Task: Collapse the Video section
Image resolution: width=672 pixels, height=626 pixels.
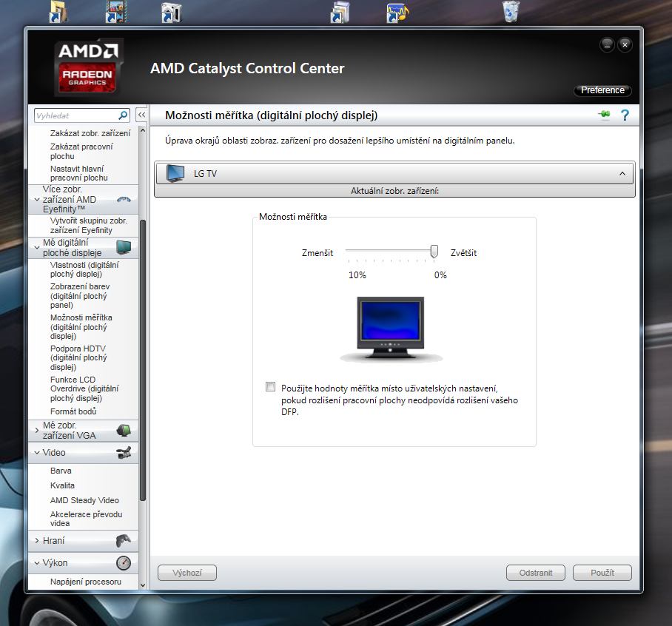Action: 37,452
